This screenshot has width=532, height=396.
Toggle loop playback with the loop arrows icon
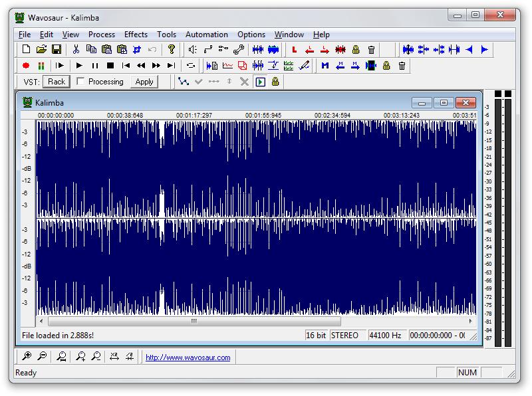click(191, 65)
